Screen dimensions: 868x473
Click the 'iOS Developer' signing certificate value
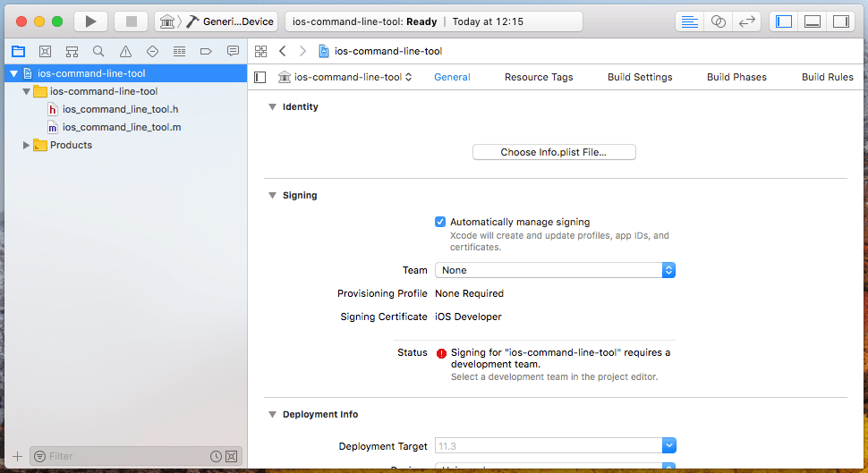(468, 317)
